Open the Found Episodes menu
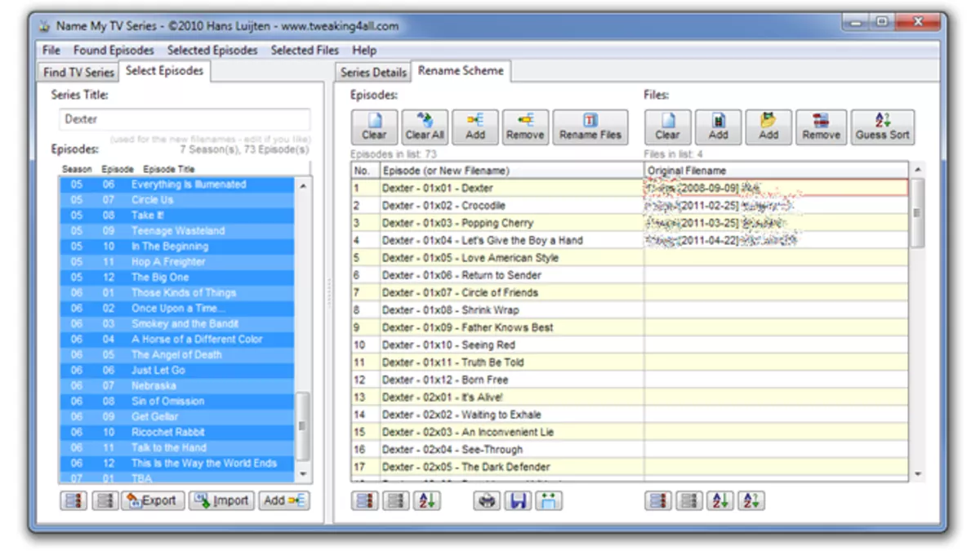980x551 pixels. (x=114, y=51)
